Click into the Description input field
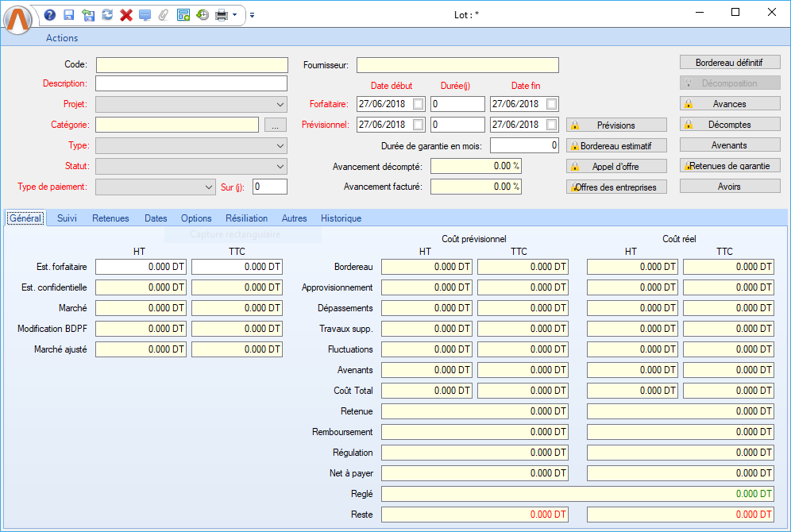Screen dimensions: 791x532 [x=191, y=83]
